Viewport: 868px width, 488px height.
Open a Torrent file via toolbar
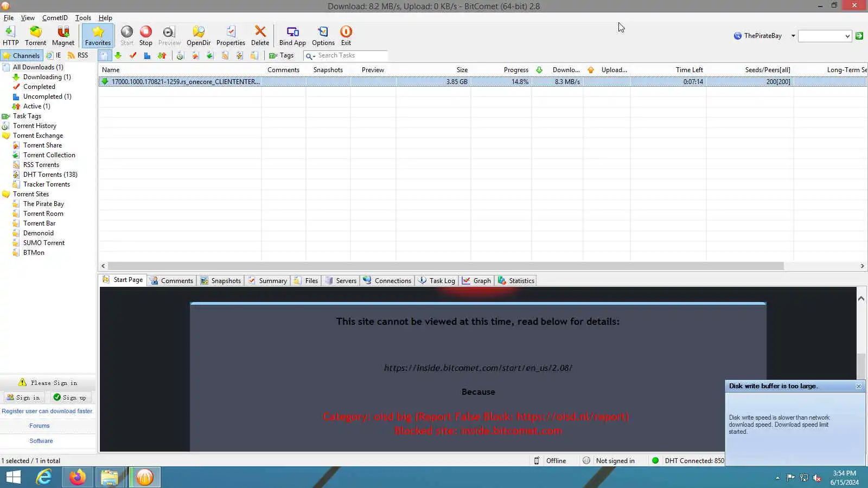tap(35, 36)
